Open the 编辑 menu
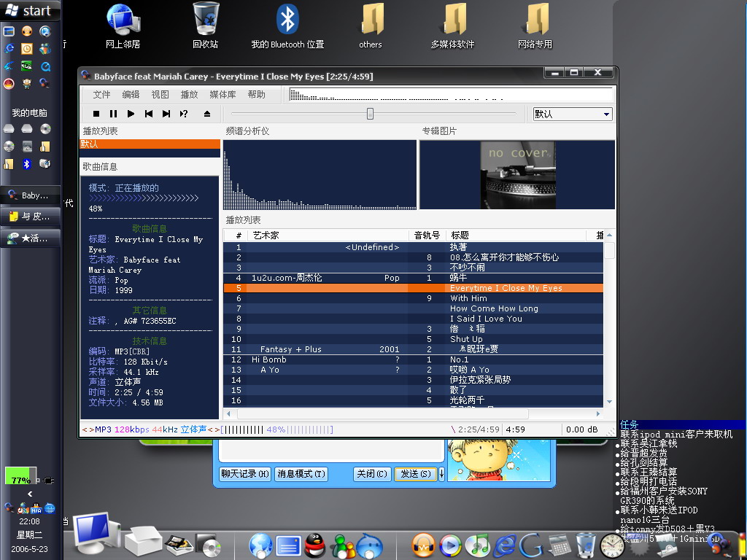 point(131,94)
